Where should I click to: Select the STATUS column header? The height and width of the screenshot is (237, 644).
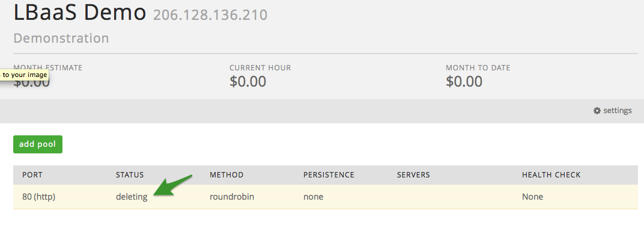click(x=130, y=175)
